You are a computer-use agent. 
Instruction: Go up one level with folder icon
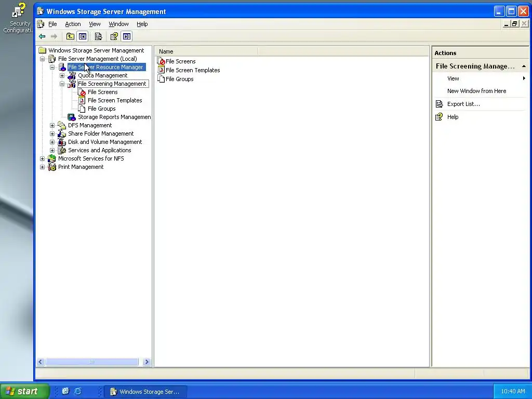[70, 36]
